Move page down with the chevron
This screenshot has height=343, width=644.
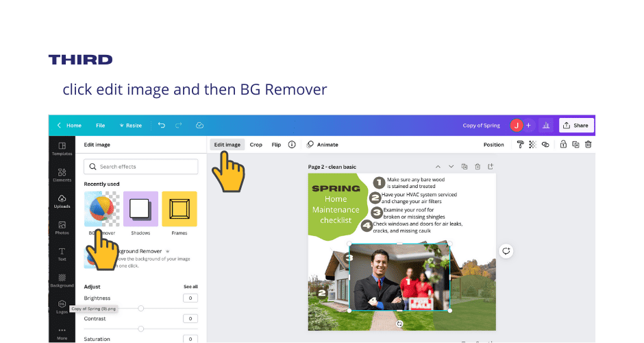tap(451, 167)
